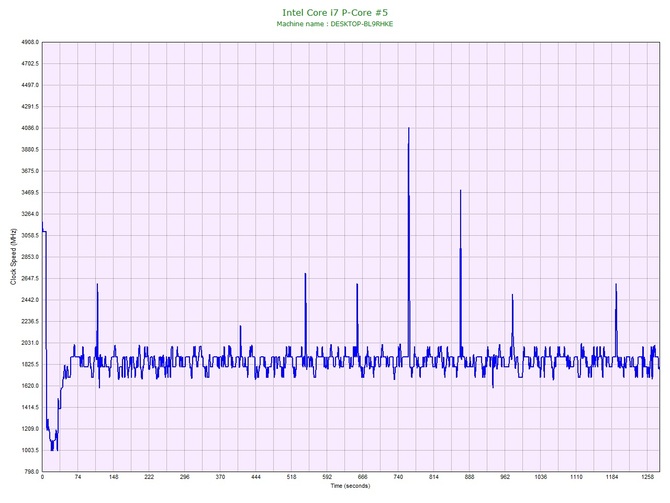670x503 pixels.
Task: Click the y-axis value 1620.0
Action: (x=30, y=386)
